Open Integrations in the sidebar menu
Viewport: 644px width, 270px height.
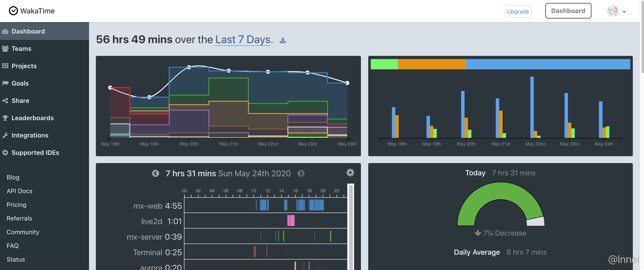click(x=44, y=135)
